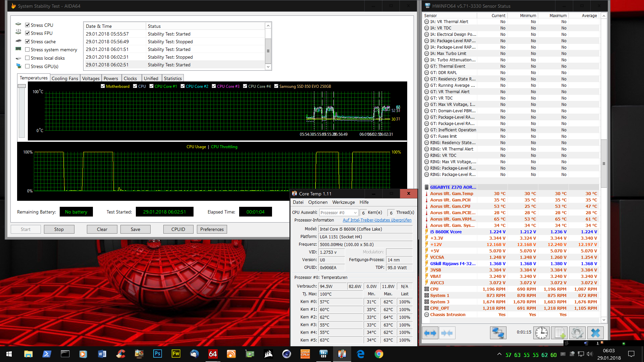Switch to Temperatures tab

(x=34, y=78)
